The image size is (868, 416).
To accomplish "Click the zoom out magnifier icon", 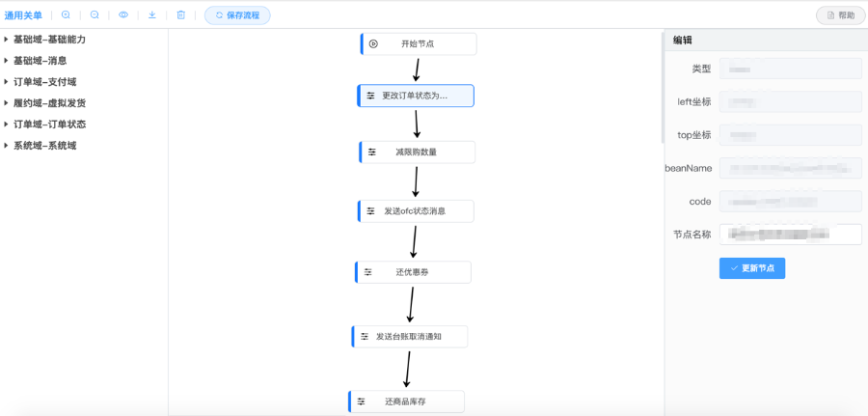I will [x=95, y=15].
